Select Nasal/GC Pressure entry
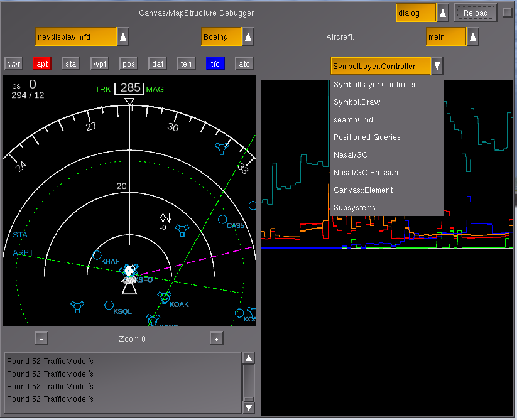 tap(387, 172)
